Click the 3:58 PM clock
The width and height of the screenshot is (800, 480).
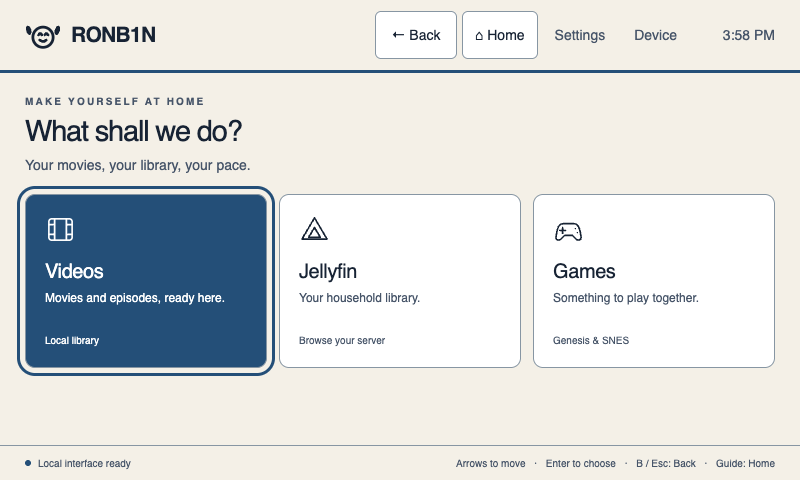[748, 35]
